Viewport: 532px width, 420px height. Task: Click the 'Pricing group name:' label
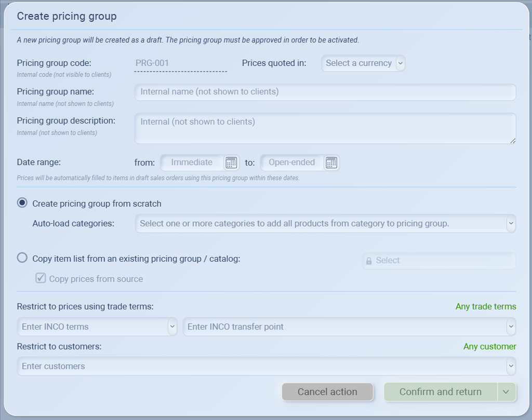coord(55,91)
